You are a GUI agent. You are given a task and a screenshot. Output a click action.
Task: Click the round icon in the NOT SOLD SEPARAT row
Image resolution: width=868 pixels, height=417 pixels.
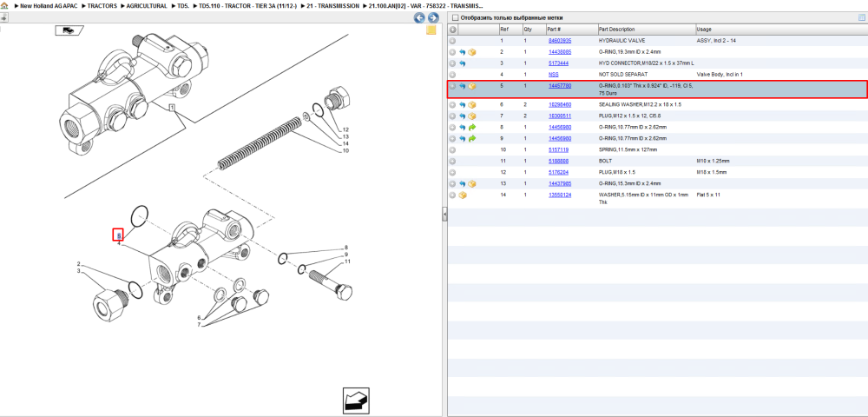click(x=452, y=74)
